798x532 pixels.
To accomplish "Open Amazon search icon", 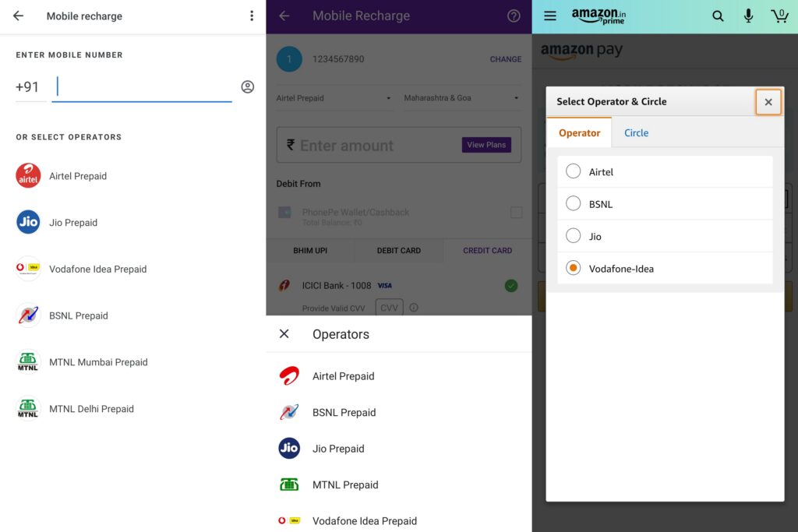I will pos(718,16).
